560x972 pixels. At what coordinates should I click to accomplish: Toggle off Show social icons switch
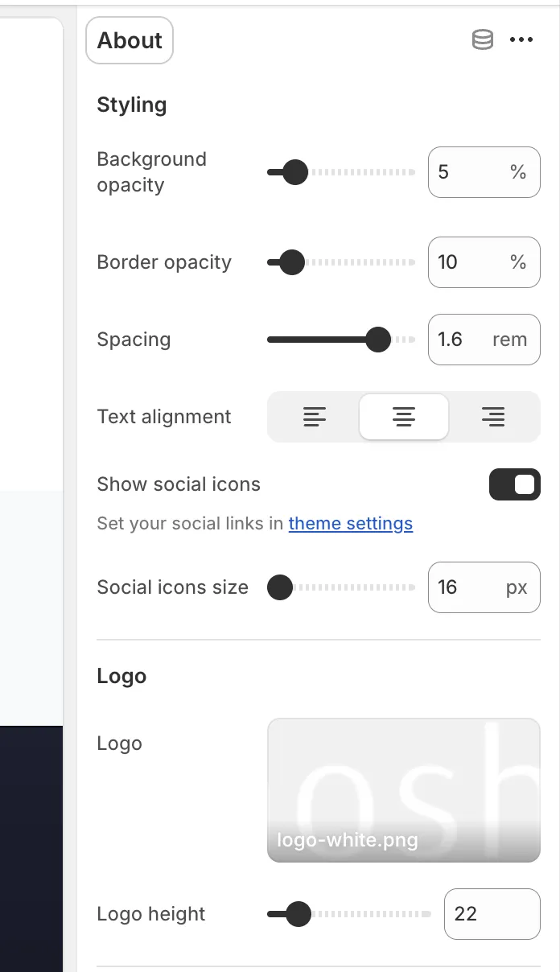[x=515, y=484]
